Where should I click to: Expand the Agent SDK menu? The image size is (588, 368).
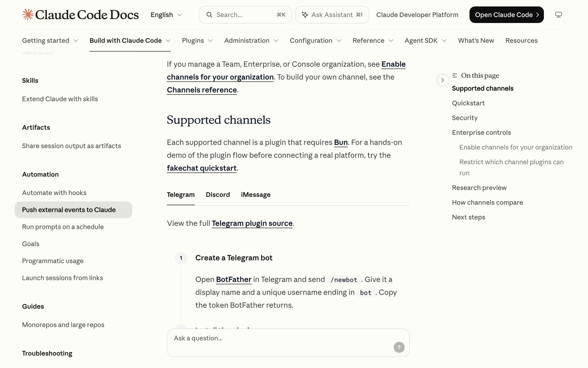click(425, 40)
